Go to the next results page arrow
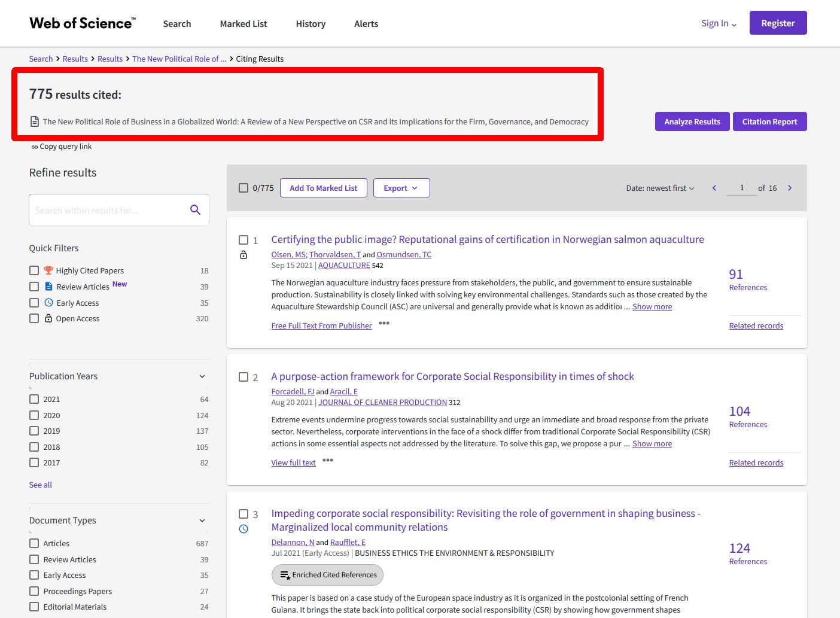Viewport: 840px width, 618px height. 790,188
